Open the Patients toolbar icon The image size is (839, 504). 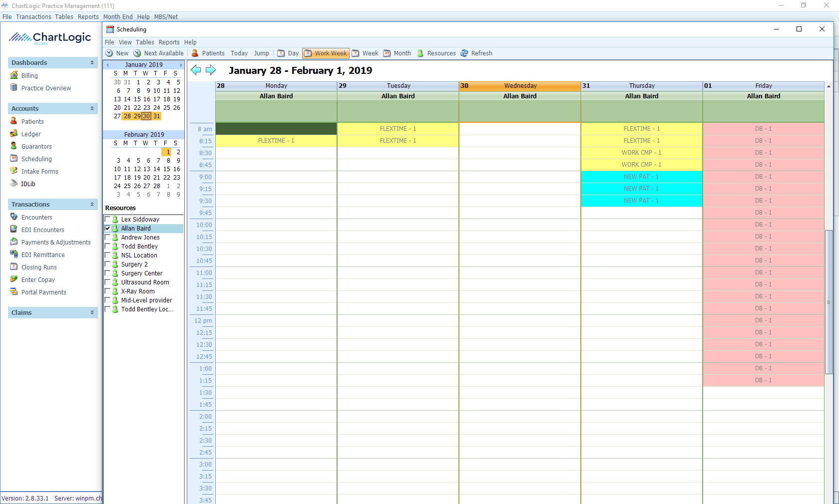pyautogui.click(x=195, y=53)
